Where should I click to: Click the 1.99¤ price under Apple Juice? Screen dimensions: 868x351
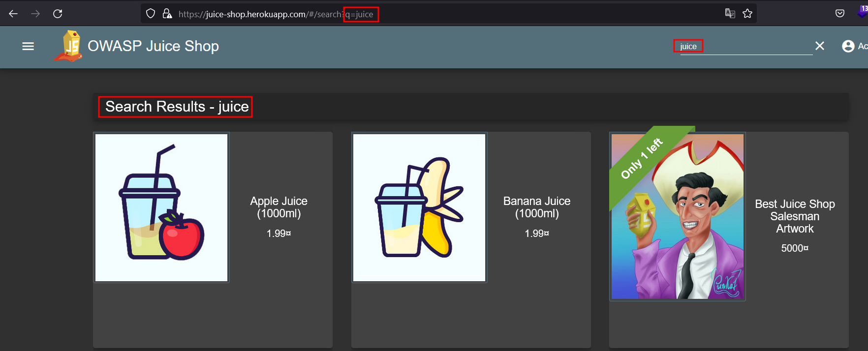(x=279, y=234)
